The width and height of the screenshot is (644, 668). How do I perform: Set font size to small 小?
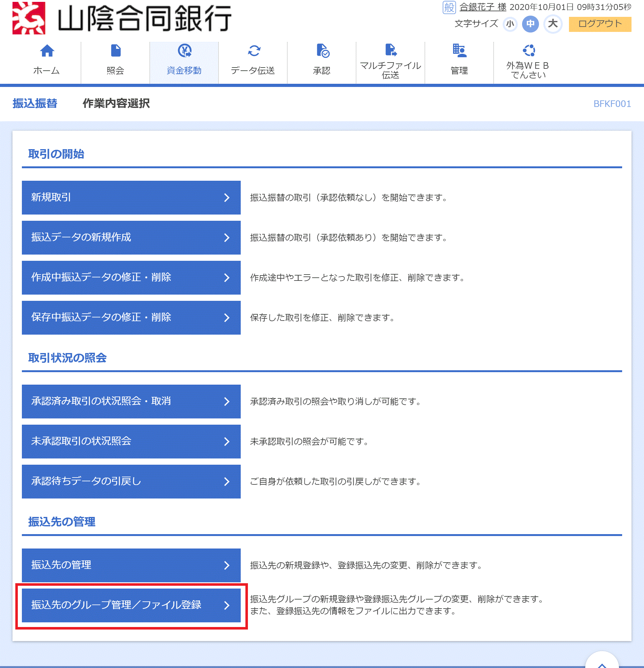click(510, 24)
